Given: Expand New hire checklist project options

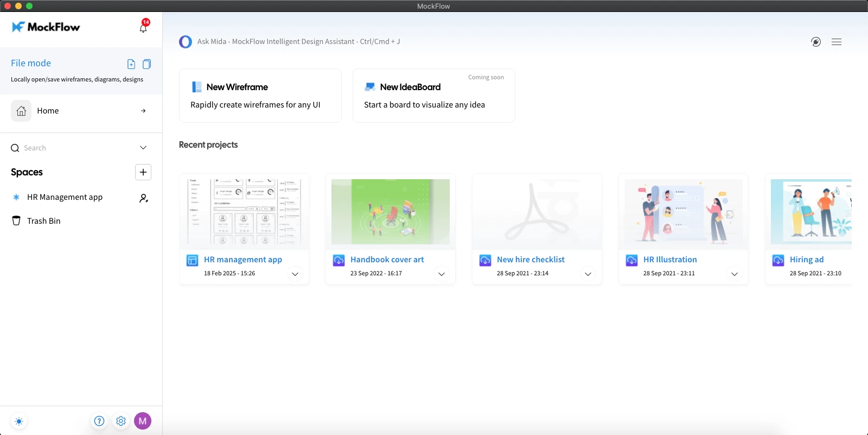Looking at the screenshot, I should coord(588,274).
